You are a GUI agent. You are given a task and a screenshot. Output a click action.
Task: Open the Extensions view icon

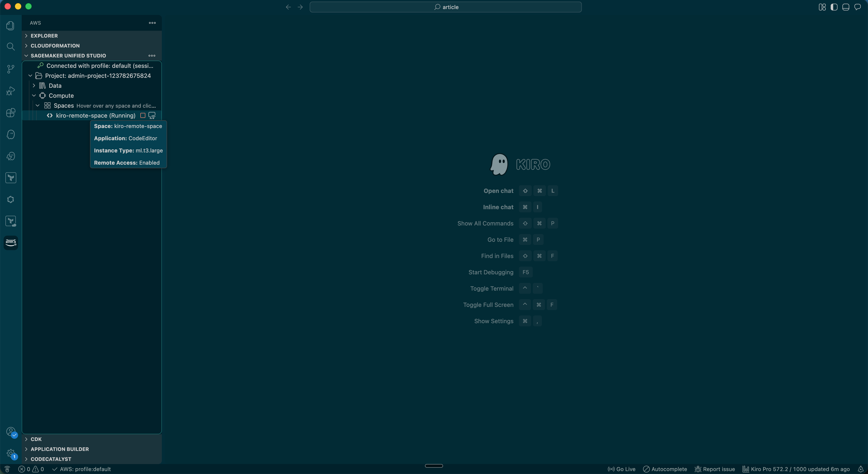click(x=10, y=113)
